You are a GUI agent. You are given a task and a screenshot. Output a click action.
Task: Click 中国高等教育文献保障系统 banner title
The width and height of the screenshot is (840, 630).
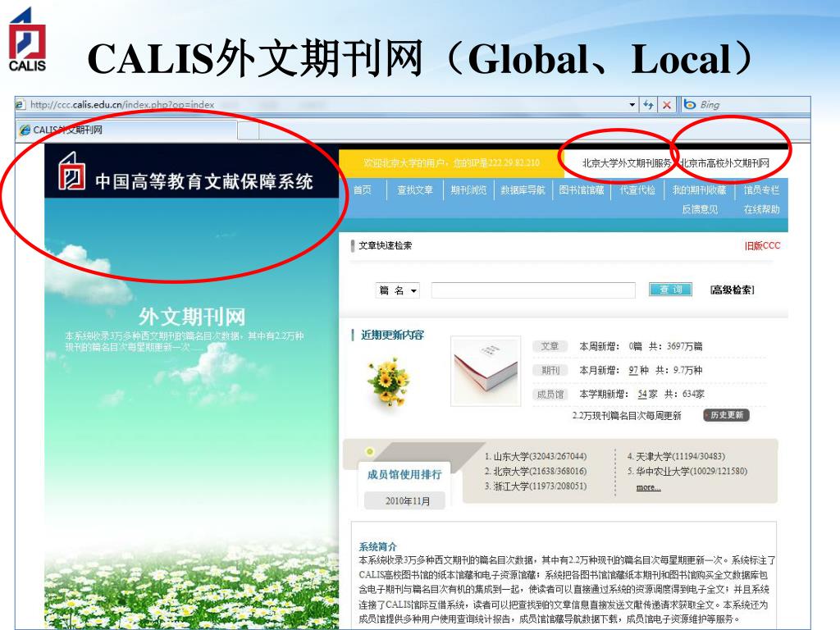click(203, 181)
